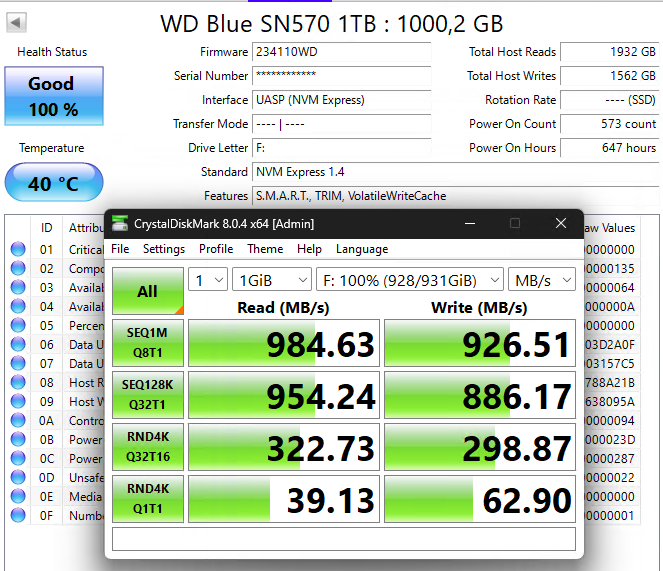The image size is (663, 571).
Task: Click the blue status orb for attribute 0F
Action: click(18, 515)
